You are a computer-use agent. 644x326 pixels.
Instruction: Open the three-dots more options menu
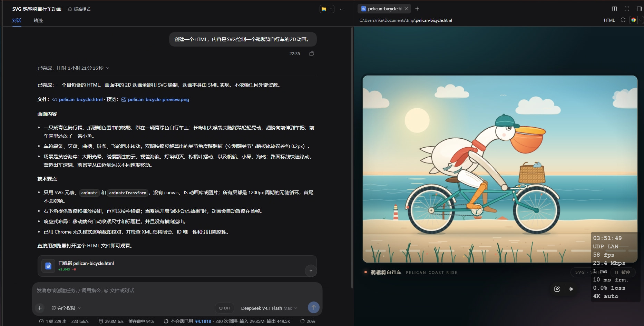[342, 9]
